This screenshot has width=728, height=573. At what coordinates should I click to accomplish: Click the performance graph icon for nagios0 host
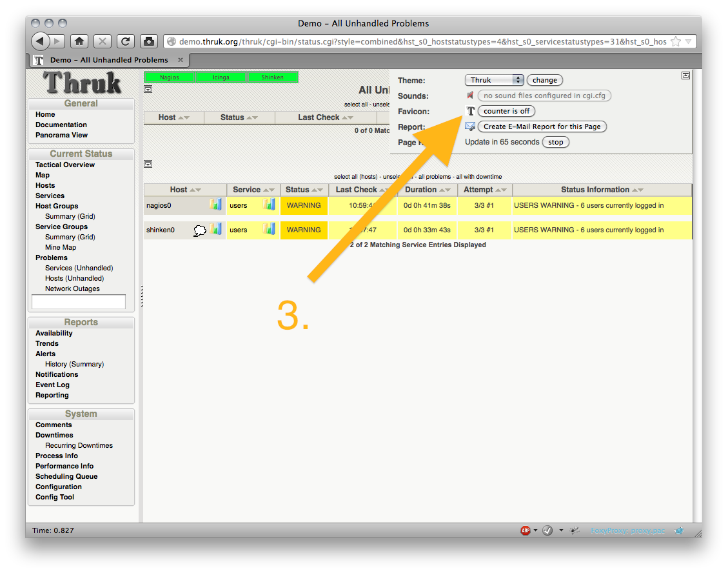215,205
